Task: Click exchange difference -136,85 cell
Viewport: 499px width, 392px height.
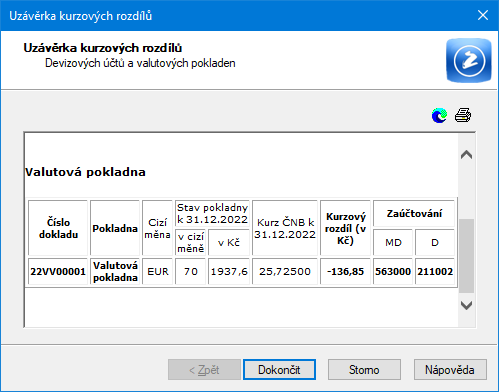Action: tap(345, 271)
